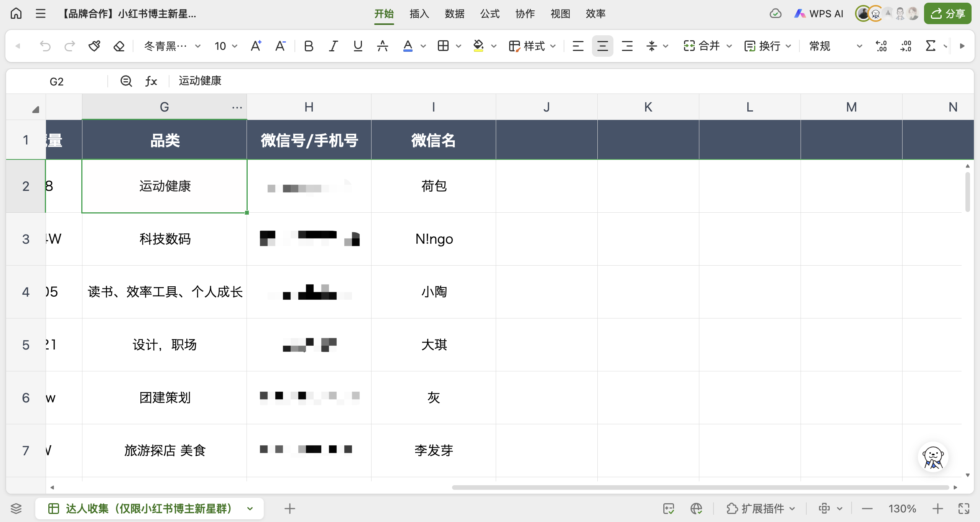Switch to the 插入 tab
The width and height of the screenshot is (980, 522).
click(419, 14)
